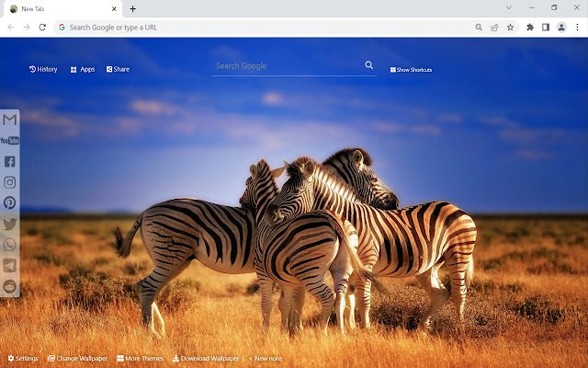The width and height of the screenshot is (588, 368).
Task: Open the Chrome three-dot menu
Action: coord(577,27)
